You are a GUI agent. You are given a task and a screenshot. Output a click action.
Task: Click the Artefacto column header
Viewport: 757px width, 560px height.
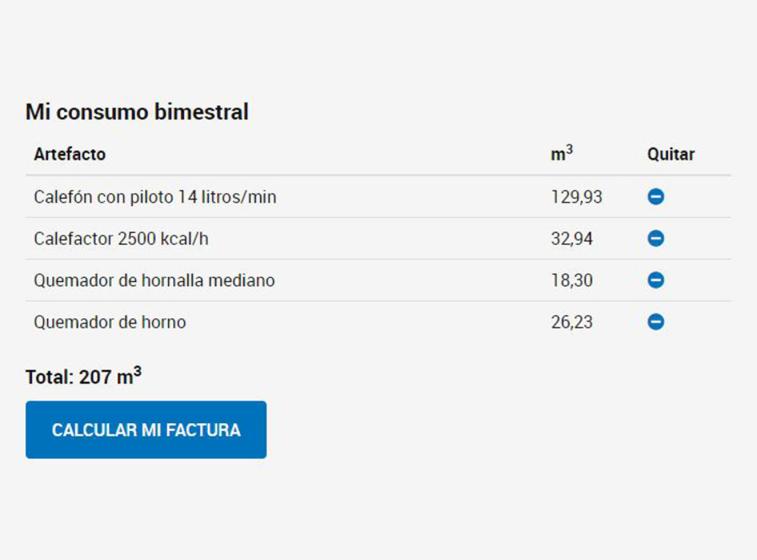[x=69, y=154]
